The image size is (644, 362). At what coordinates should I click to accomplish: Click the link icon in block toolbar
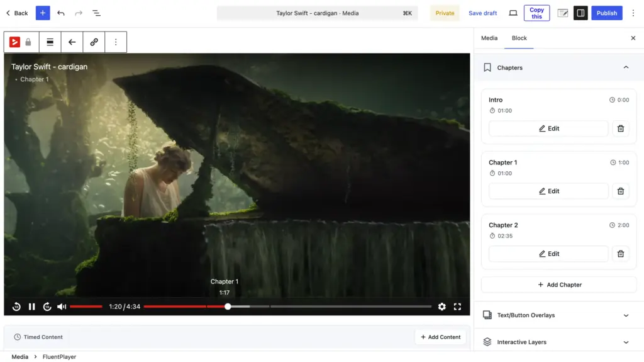click(x=94, y=42)
